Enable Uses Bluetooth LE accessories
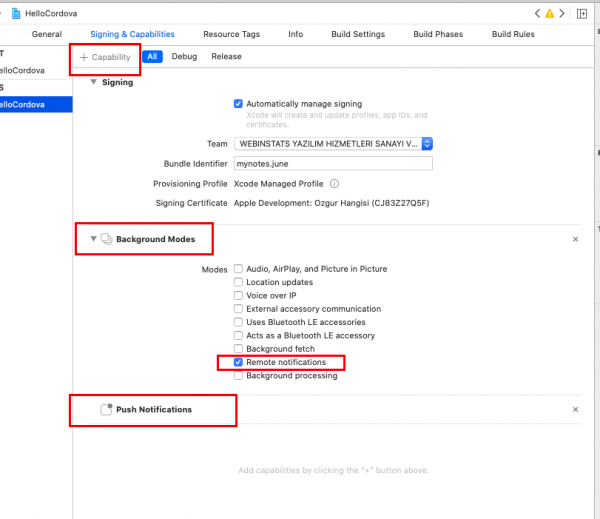The image size is (600, 519). click(238, 322)
